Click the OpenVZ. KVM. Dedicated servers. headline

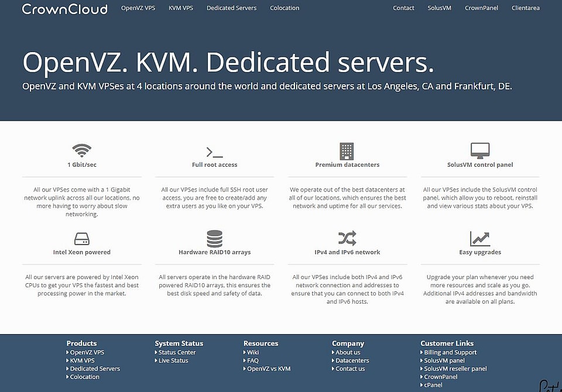pyautogui.click(x=228, y=63)
